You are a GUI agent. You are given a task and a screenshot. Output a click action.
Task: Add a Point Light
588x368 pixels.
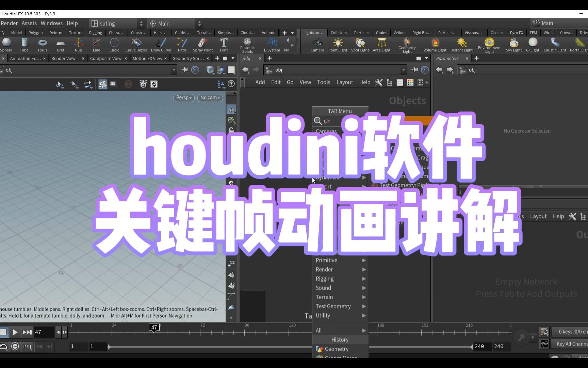338,45
